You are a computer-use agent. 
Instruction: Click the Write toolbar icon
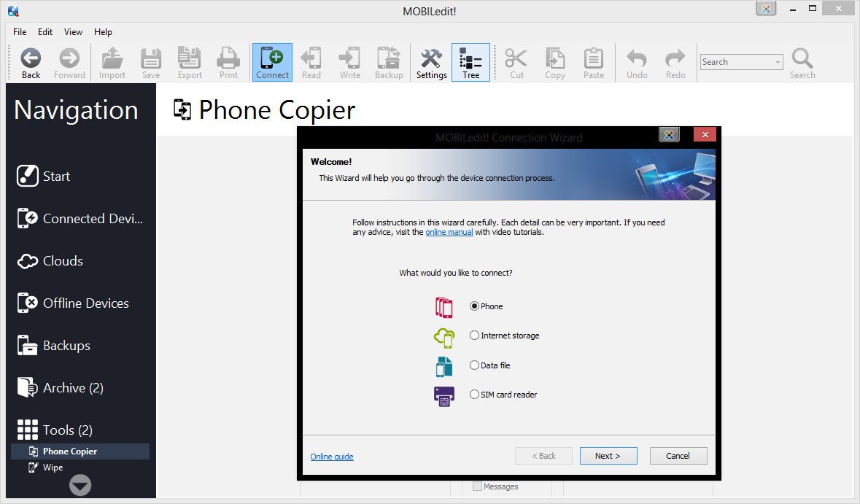click(349, 58)
